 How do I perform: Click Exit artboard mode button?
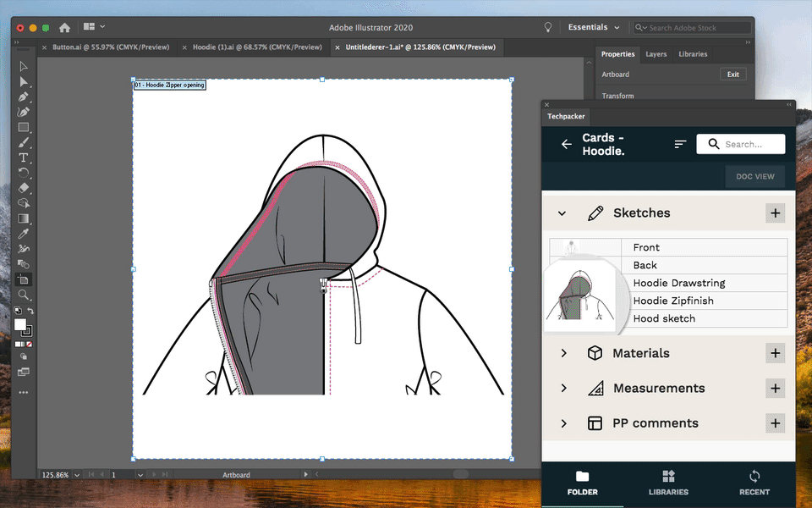pyautogui.click(x=732, y=75)
